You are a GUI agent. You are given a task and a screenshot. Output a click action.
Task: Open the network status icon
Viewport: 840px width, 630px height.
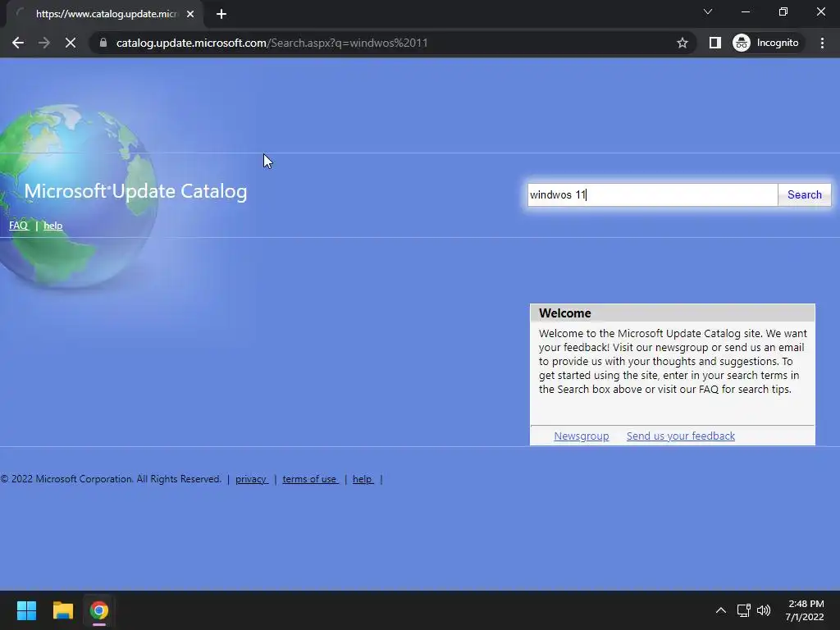[x=743, y=610]
